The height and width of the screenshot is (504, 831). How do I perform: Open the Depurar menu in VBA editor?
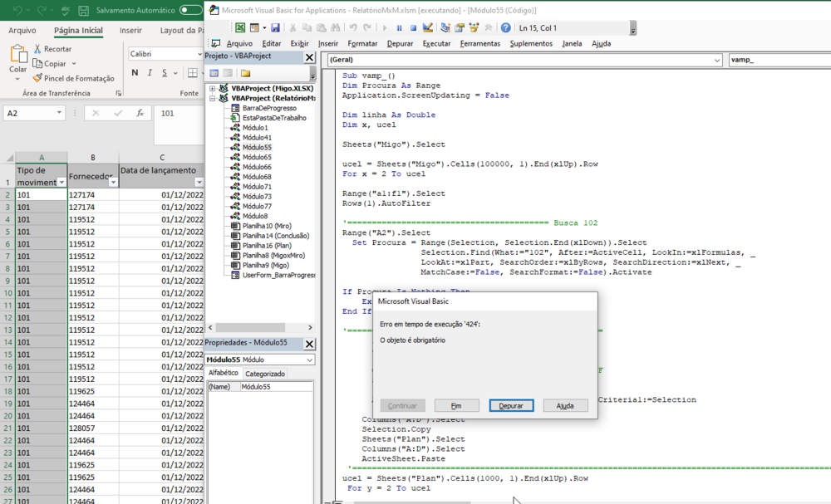[x=400, y=43]
